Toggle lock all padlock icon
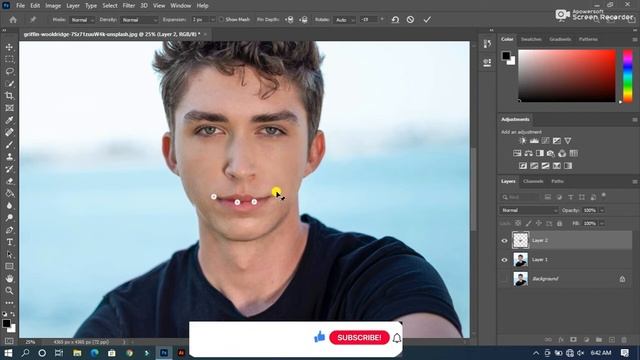 560,223
